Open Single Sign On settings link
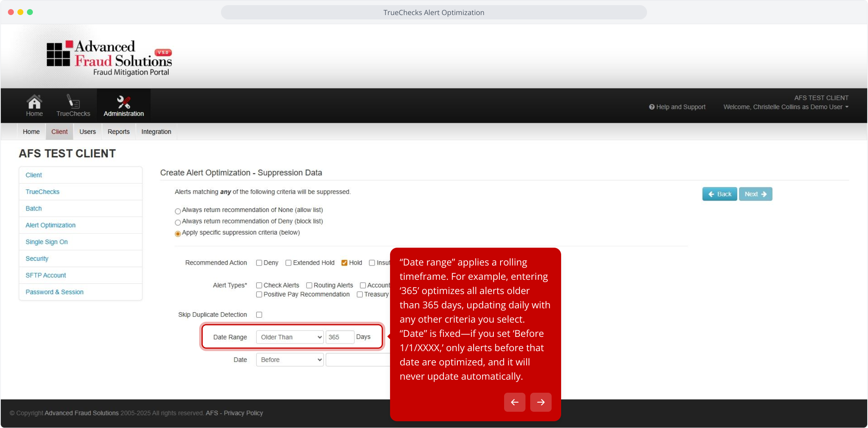Screen dimensions: 868x428 coord(80,242)
